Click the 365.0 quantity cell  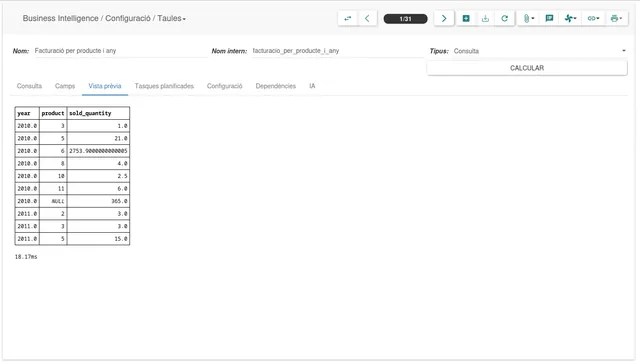98,201
